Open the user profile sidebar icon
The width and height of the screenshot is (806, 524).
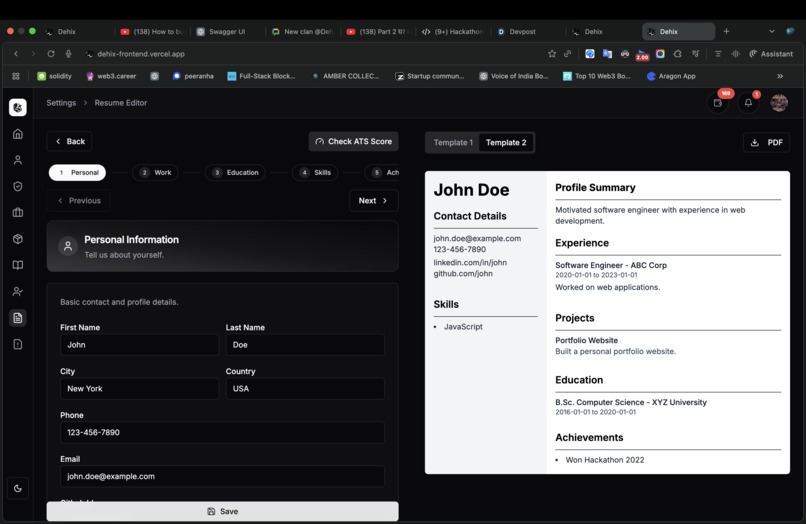tap(17, 160)
